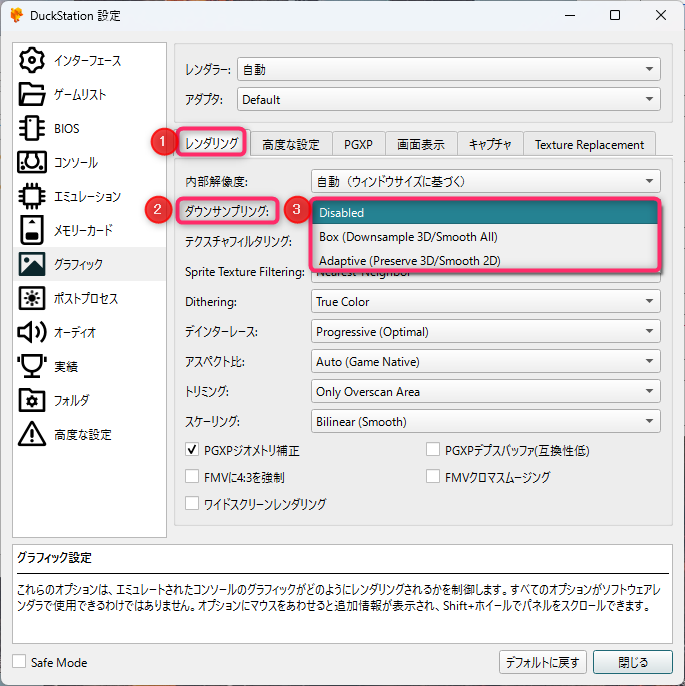Open the インターフェース settings category icon
Screen dimensions: 685x686
click(x=33, y=60)
